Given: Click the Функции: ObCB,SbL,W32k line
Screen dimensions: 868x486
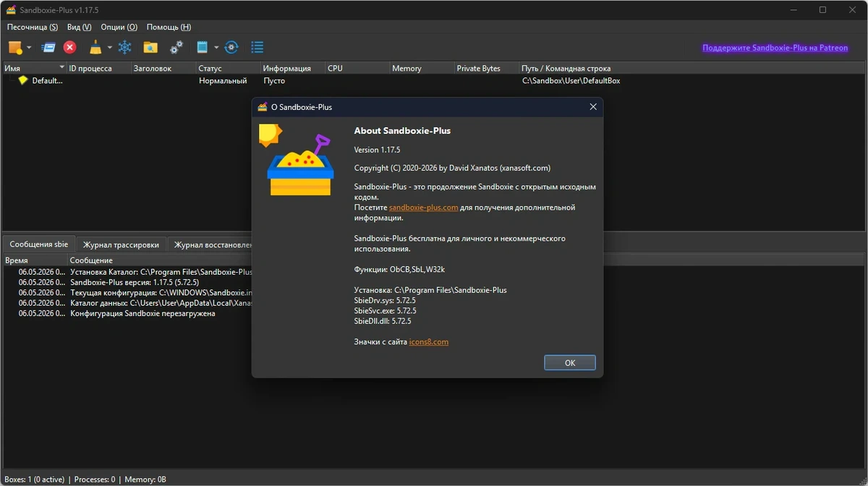Looking at the screenshot, I should (399, 269).
